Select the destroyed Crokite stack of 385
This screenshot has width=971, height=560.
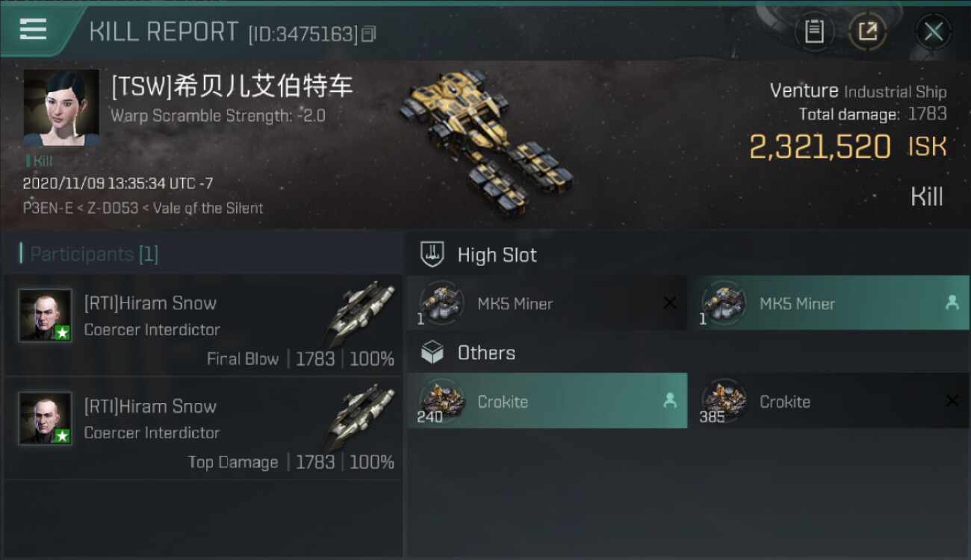pos(828,401)
